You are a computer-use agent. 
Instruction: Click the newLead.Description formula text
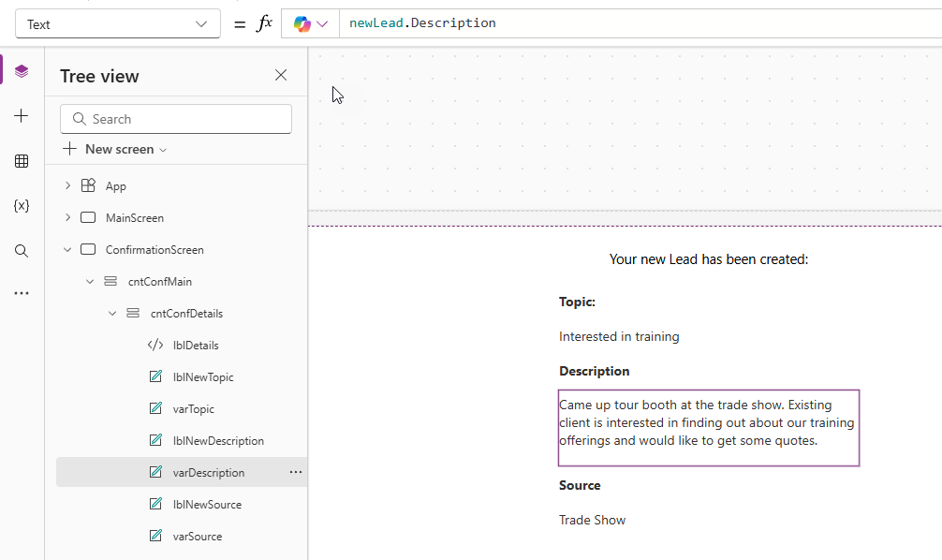(x=422, y=23)
